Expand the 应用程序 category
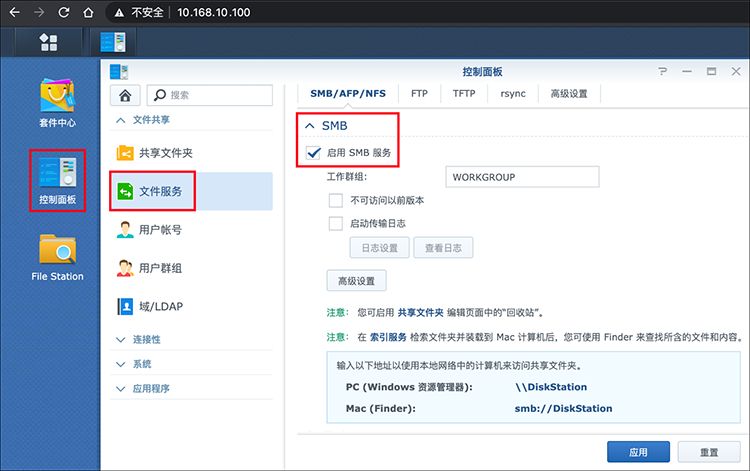 [x=121, y=389]
